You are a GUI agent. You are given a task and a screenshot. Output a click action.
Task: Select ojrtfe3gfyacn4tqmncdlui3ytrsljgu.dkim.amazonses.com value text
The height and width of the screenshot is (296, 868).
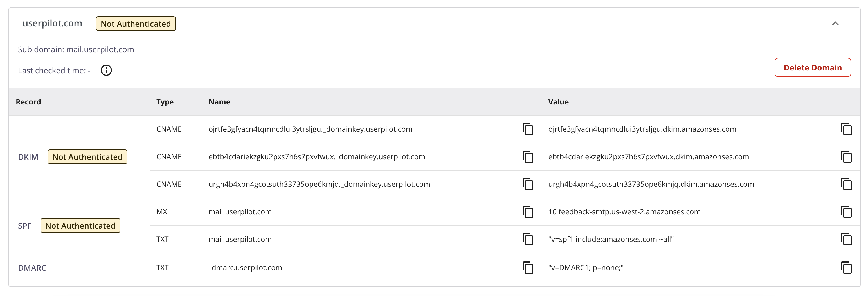(642, 129)
